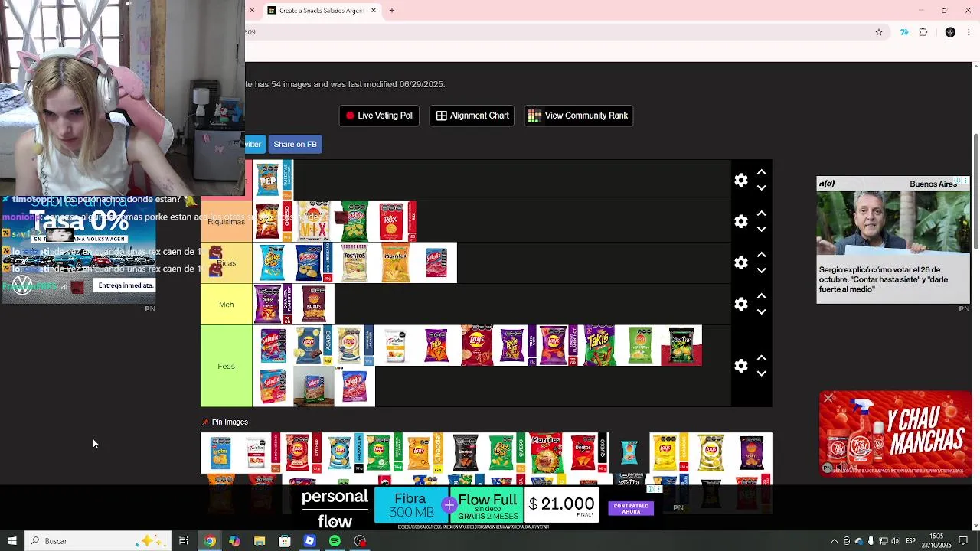Image resolution: width=980 pixels, height=551 pixels.
Task: Pick the white Twistos bag in Feas row
Action: point(395,345)
